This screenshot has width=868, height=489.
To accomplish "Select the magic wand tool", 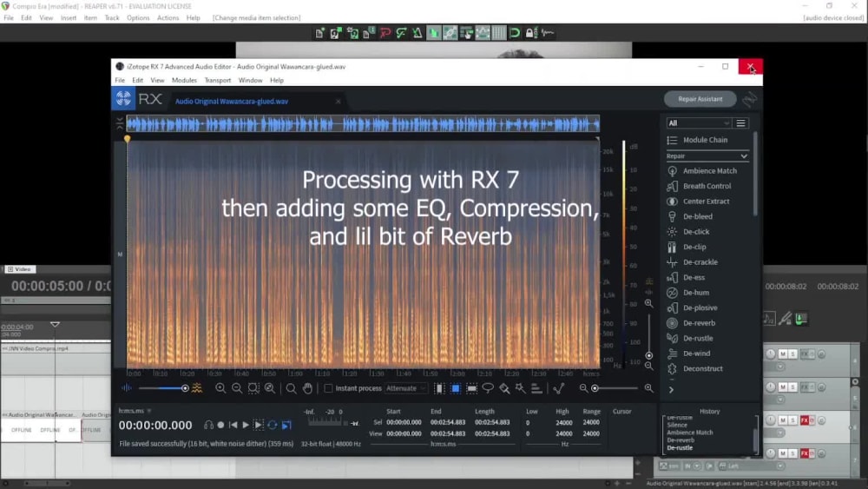I will pyautogui.click(x=520, y=388).
